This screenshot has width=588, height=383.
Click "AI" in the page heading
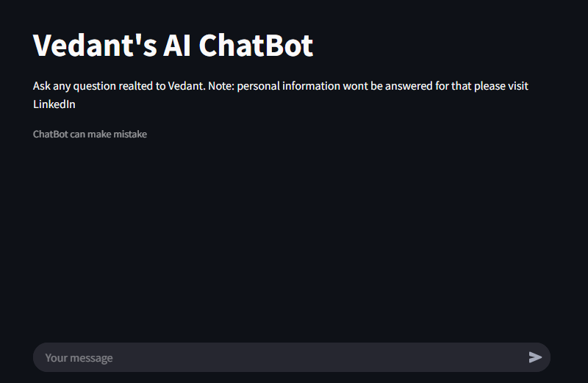[177, 46]
